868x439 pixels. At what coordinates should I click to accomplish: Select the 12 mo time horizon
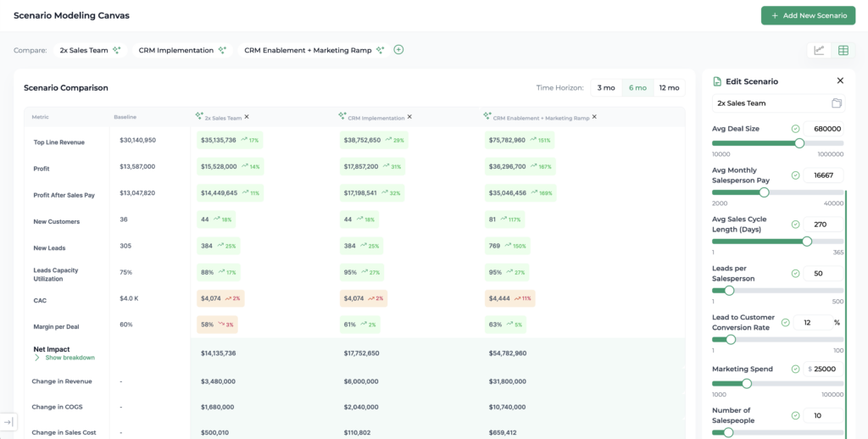(668, 87)
